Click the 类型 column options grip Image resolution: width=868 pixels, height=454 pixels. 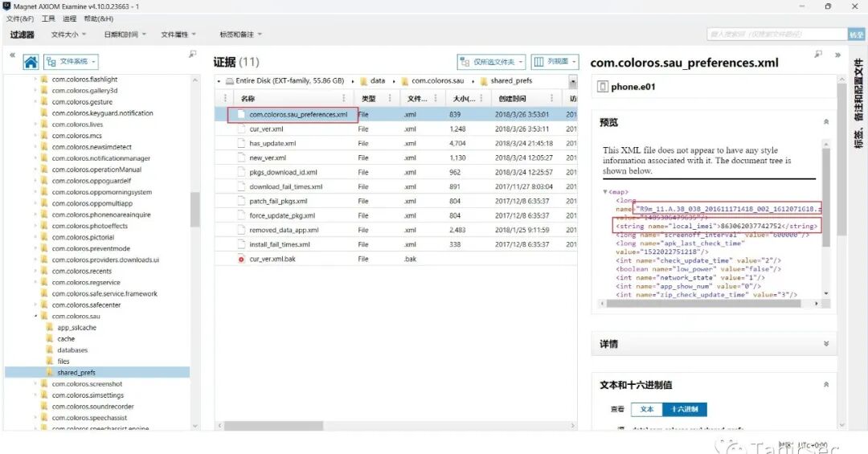(390, 99)
